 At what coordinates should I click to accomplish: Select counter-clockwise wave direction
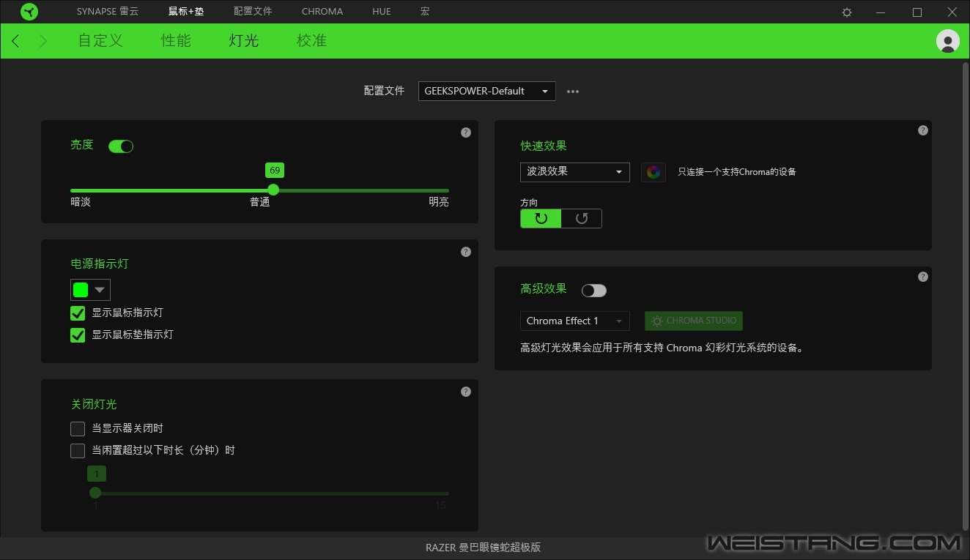[582, 218]
